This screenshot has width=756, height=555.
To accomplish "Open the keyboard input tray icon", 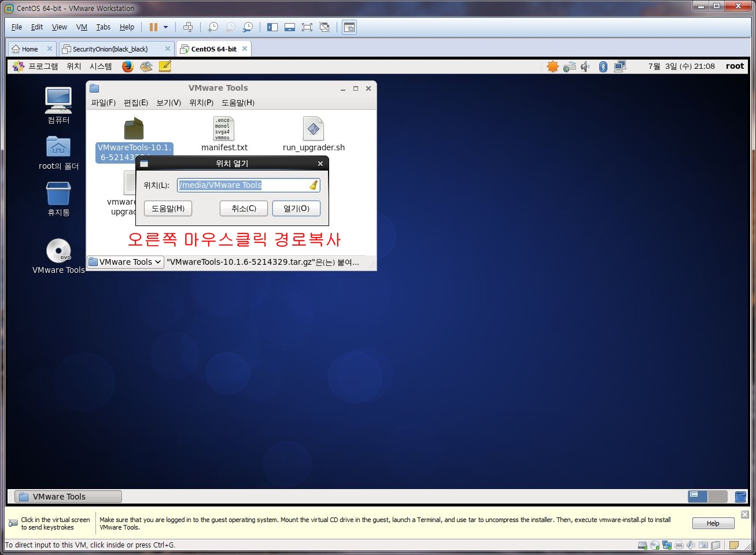I will 570,66.
